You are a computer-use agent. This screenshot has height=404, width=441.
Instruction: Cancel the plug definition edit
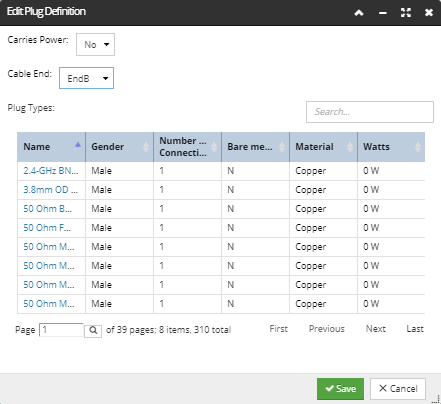pos(398,389)
